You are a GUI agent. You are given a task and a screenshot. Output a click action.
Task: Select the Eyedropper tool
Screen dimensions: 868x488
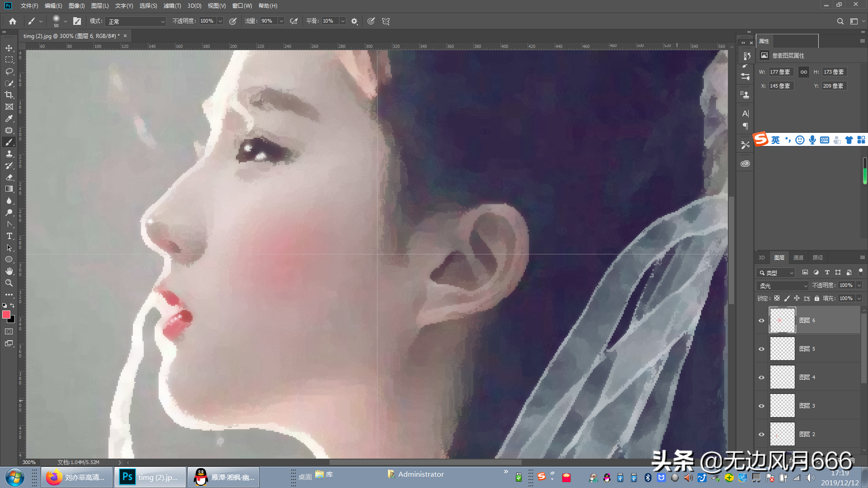coord(9,118)
